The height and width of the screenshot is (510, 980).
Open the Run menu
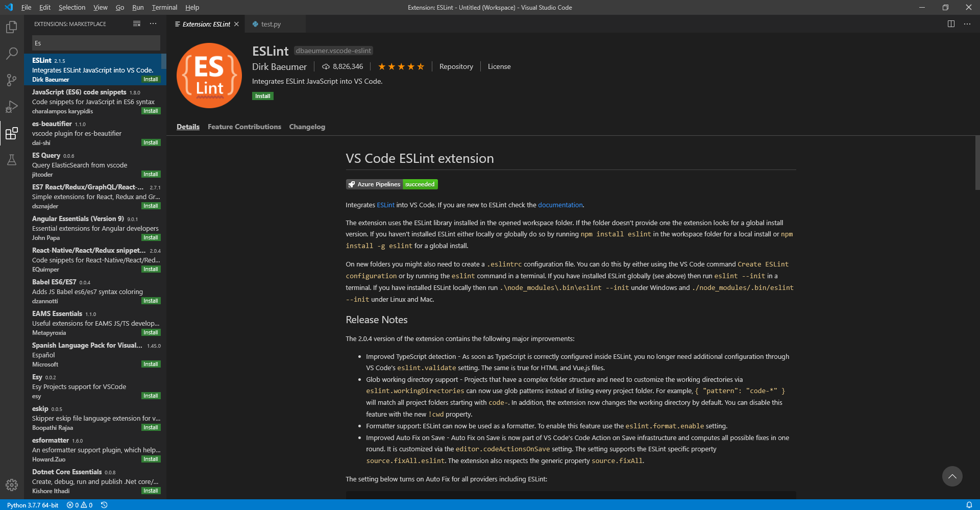tap(138, 7)
